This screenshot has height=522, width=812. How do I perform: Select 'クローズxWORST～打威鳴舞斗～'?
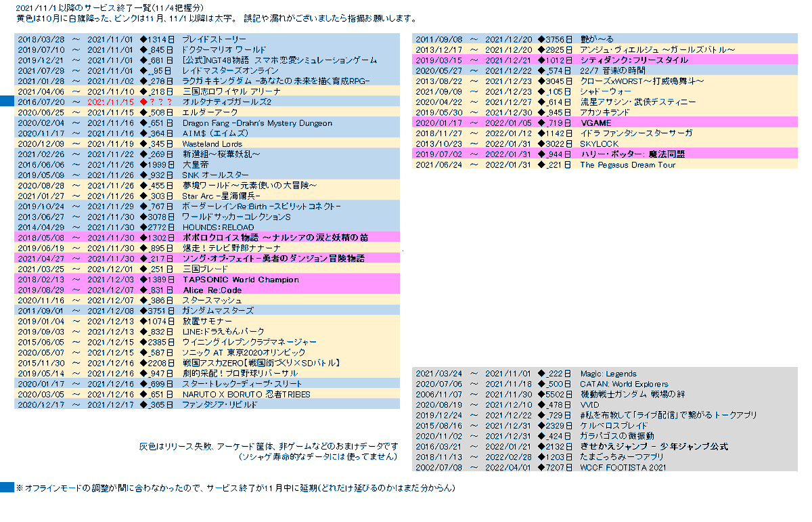pyautogui.click(x=641, y=81)
